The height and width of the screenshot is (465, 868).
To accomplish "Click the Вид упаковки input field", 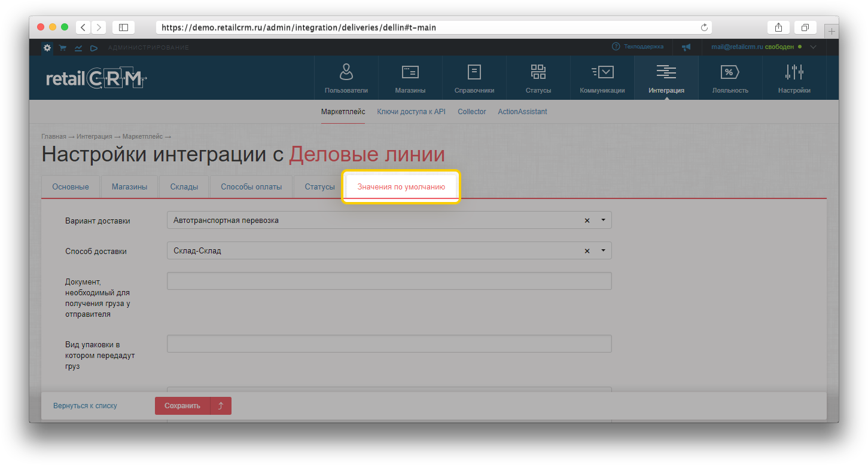I will click(389, 344).
